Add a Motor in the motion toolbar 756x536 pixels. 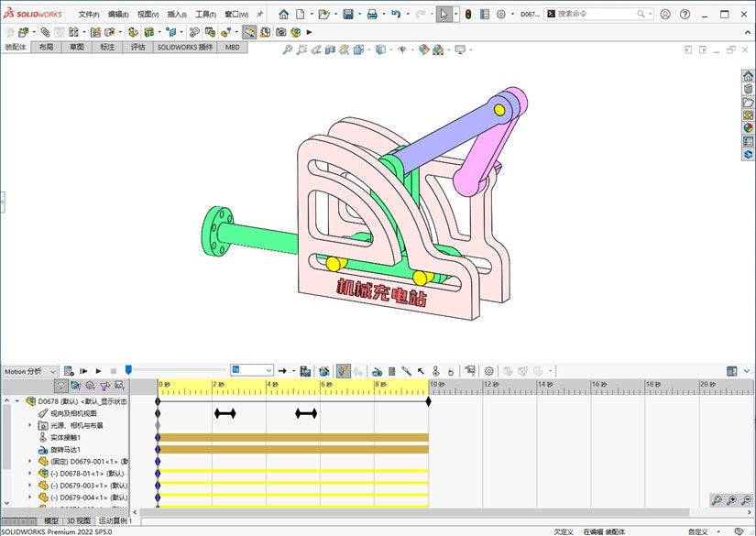(x=377, y=372)
